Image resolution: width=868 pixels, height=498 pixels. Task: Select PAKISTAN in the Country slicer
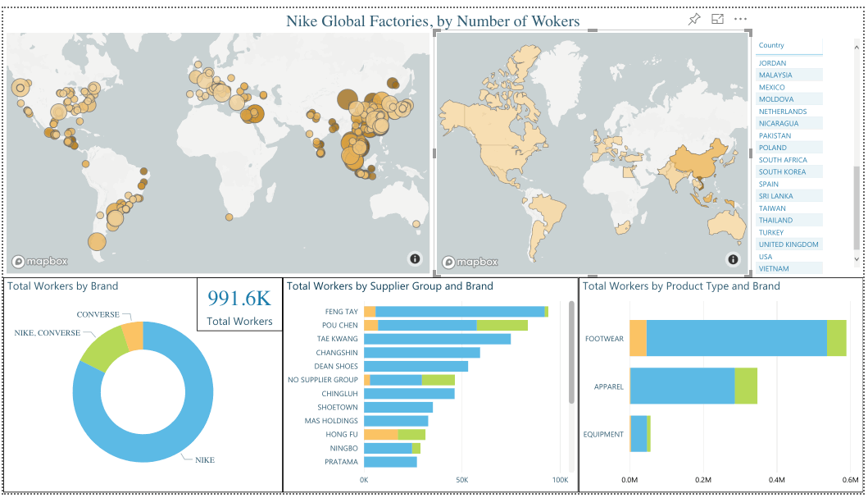(788, 135)
